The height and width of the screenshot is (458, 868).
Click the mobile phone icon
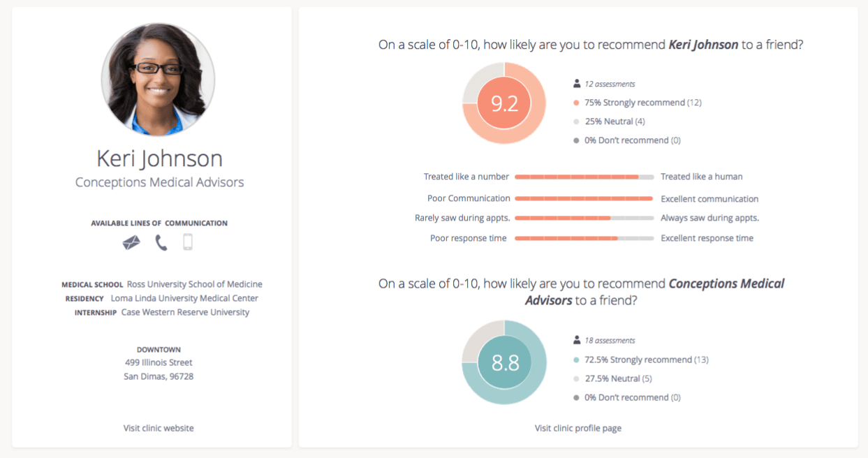click(187, 242)
